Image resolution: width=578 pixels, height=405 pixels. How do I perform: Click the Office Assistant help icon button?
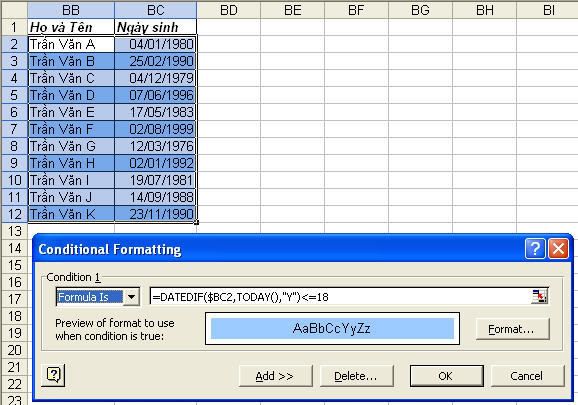click(x=53, y=375)
